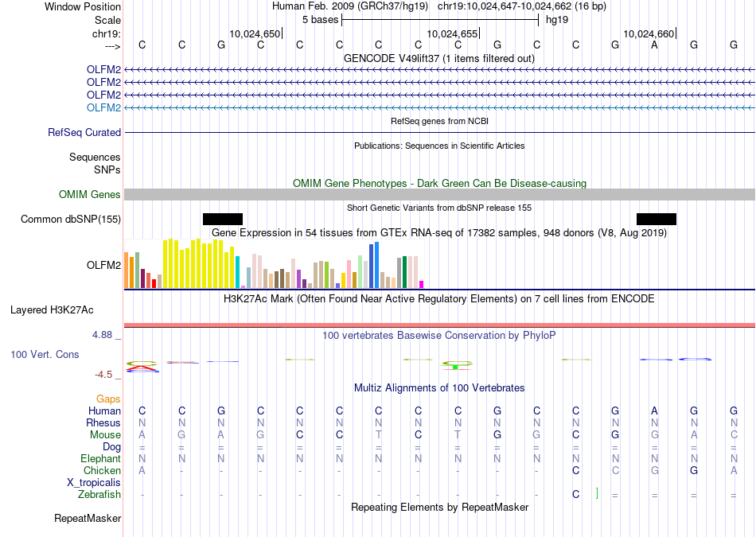Viewport: 756px width, 537px height.
Task: Click the A base in the reference sequence row
Action: click(654, 45)
